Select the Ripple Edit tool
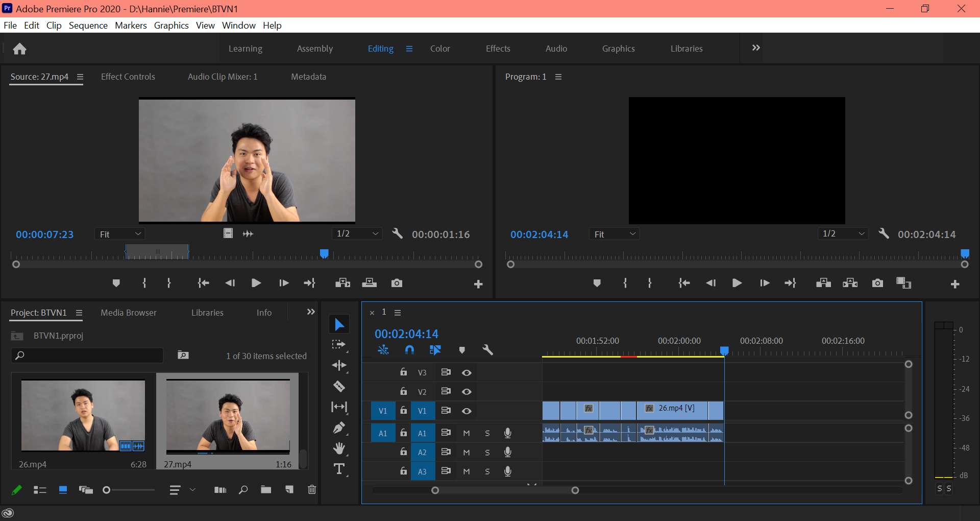This screenshot has width=980, height=521. [x=339, y=365]
